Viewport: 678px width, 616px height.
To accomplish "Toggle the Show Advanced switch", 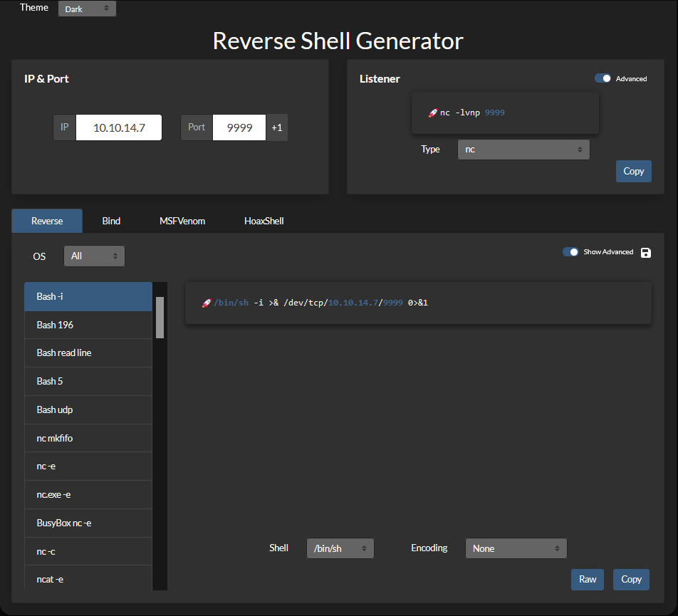I will click(x=570, y=252).
